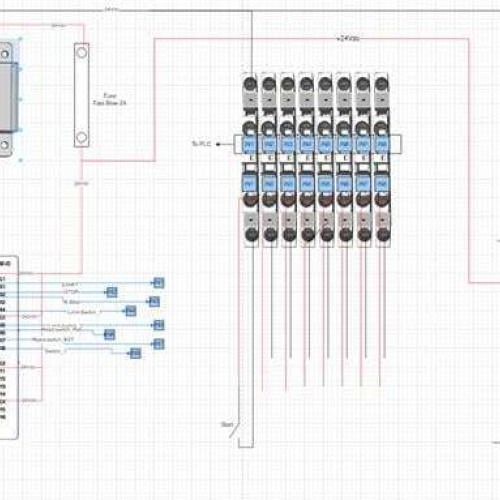Click the To PLC annotation text
500x500 pixels.
(201, 144)
